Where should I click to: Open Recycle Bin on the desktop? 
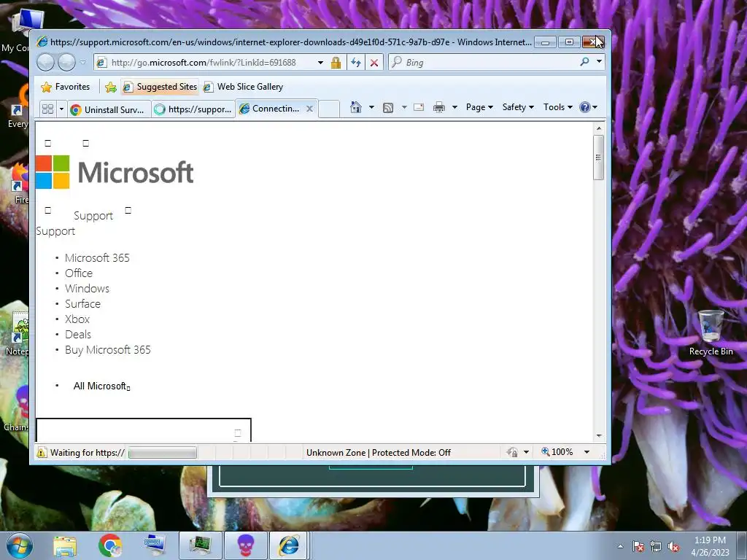tap(711, 332)
